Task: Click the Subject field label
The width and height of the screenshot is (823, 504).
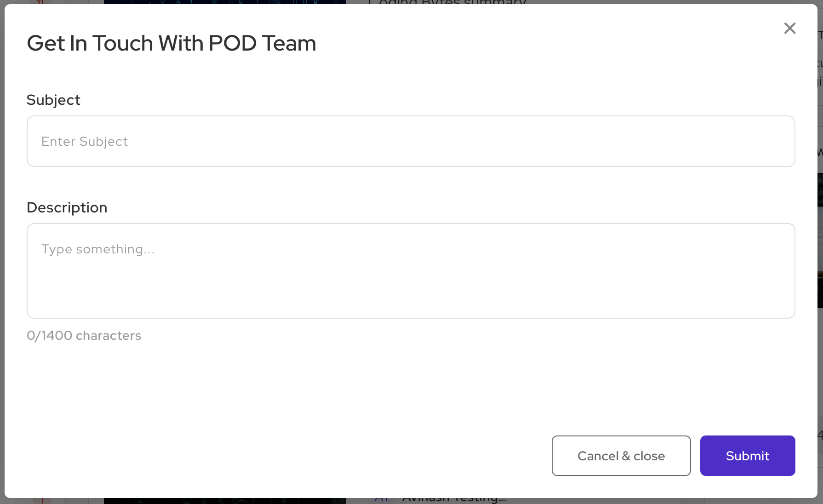Action: (x=53, y=100)
